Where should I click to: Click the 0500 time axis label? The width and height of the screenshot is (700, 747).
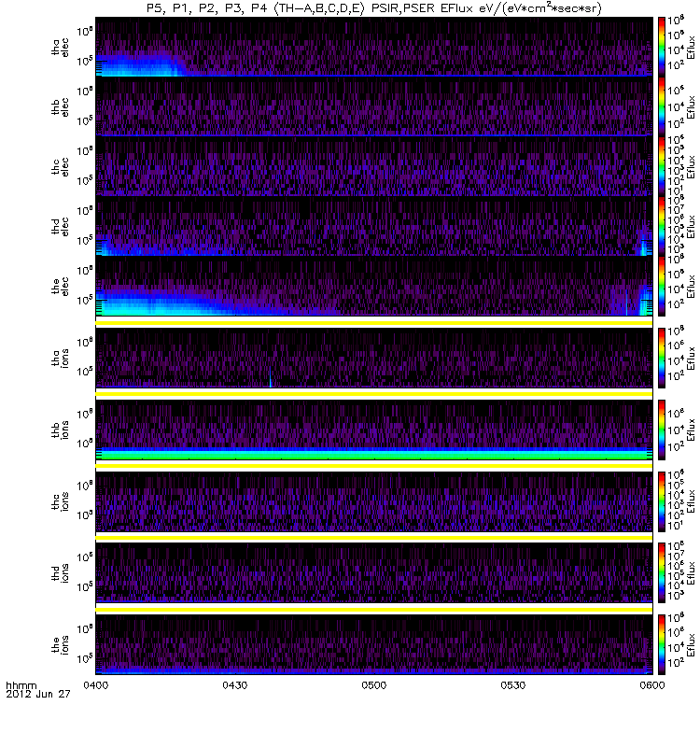(374, 685)
